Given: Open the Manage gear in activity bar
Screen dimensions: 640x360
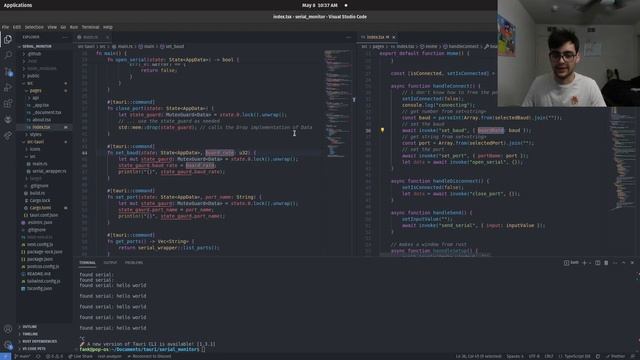Looking at the screenshot, I should (8, 345).
